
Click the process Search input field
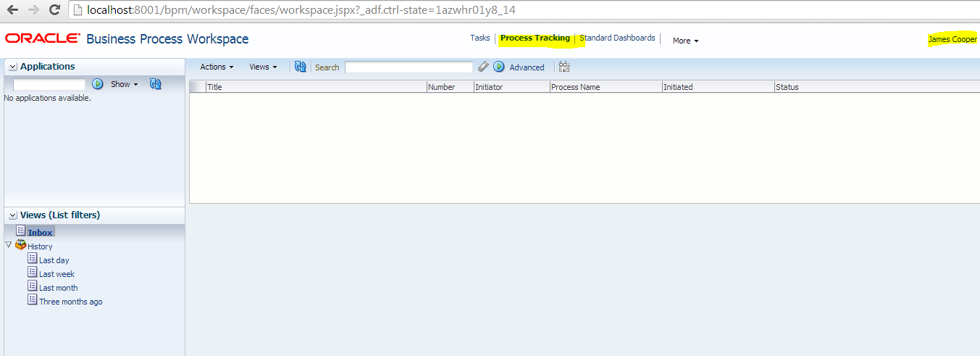(409, 67)
